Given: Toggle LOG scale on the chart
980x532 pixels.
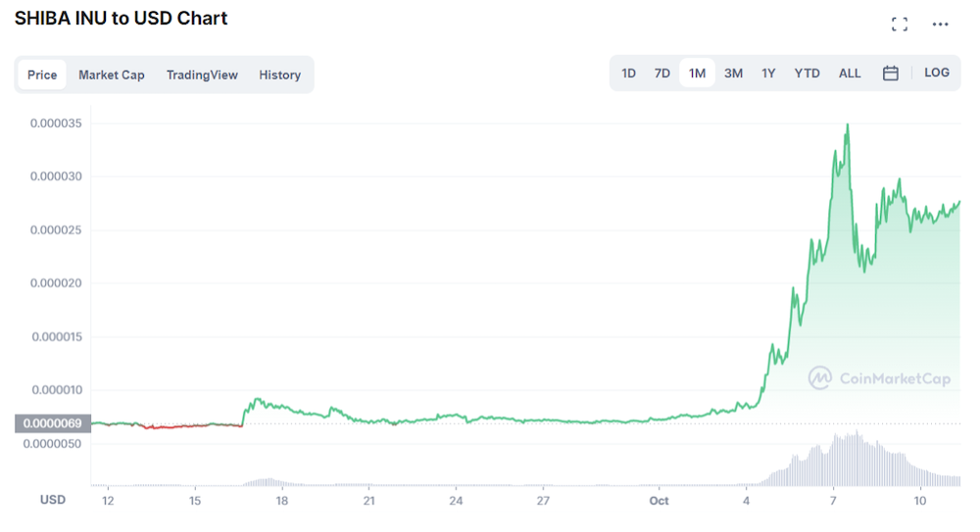Looking at the screenshot, I should click(936, 73).
